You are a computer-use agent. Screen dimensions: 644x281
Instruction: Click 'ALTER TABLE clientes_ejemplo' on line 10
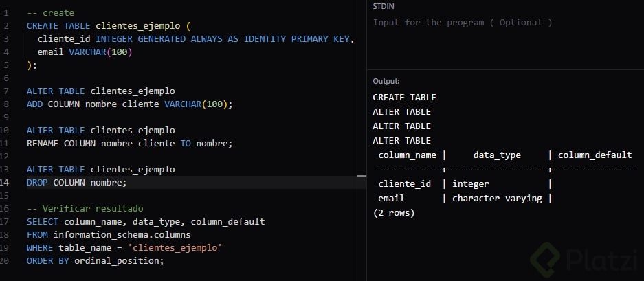point(100,131)
